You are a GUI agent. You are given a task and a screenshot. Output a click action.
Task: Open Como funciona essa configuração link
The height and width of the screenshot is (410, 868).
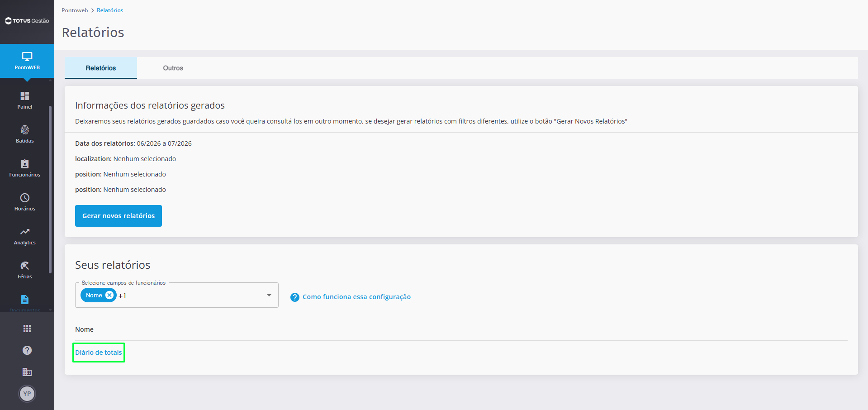tap(356, 297)
